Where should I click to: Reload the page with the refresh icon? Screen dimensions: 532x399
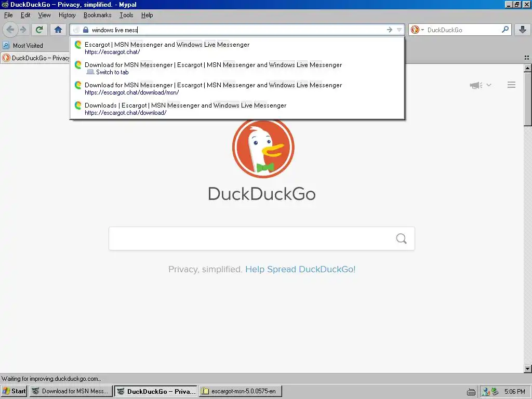click(x=39, y=30)
